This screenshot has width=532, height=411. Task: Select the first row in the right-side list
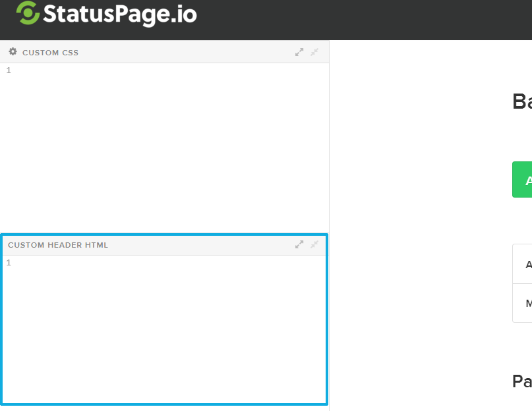(x=524, y=263)
